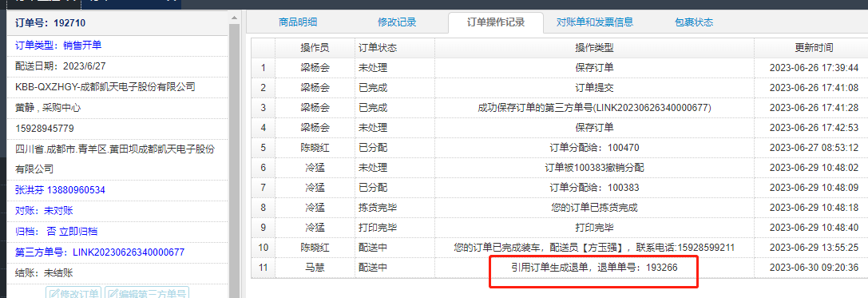Click the 订单类型：销售开单 text
Screen dimensions: 868x298
click(x=58, y=46)
